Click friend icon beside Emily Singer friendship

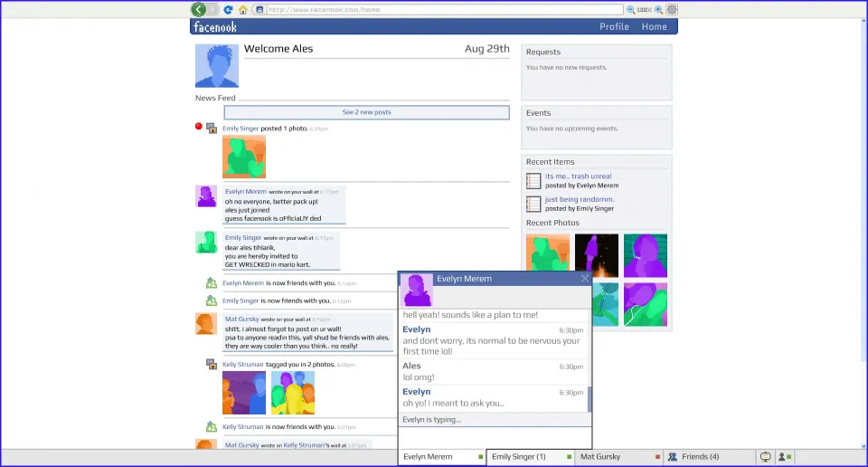click(212, 300)
